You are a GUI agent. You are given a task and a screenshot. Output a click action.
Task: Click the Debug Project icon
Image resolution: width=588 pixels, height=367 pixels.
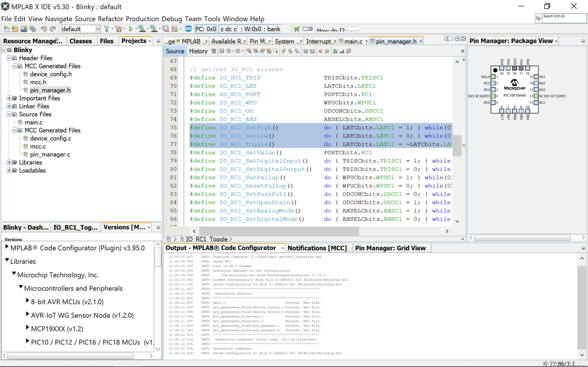point(175,29)
